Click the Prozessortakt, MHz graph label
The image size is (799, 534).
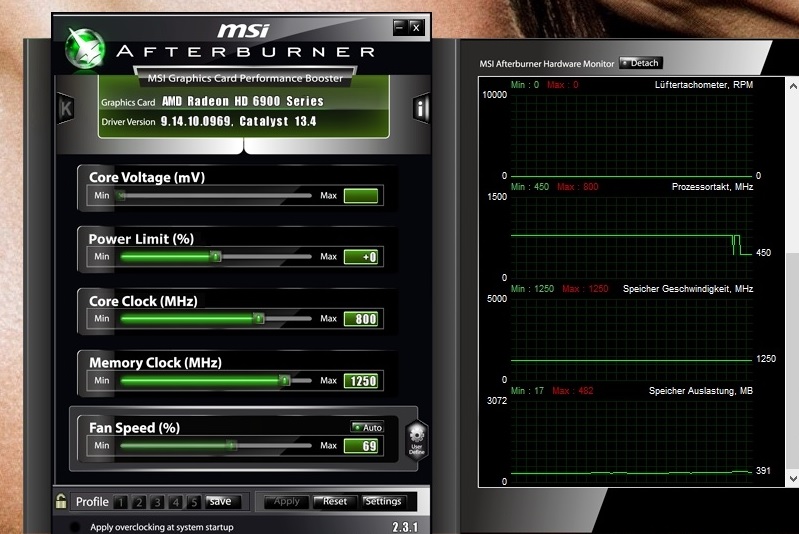coord(712,186)
